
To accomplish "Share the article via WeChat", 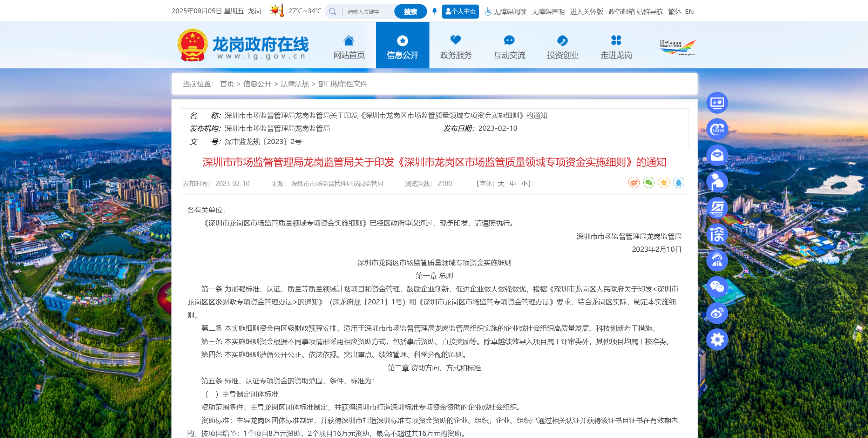I will click(649, 183).
